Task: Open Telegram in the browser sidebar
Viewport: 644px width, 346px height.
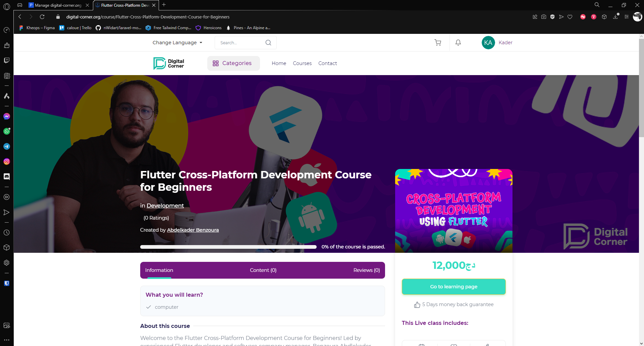Action: pyautogui.click(x=7, y=147)
